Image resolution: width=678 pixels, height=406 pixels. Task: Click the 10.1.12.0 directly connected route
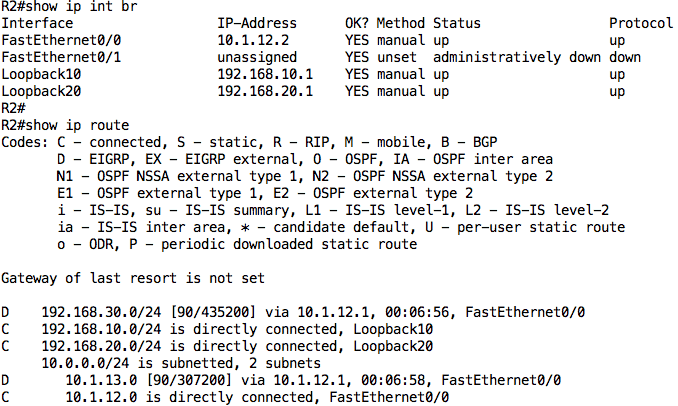coord(225,397)
